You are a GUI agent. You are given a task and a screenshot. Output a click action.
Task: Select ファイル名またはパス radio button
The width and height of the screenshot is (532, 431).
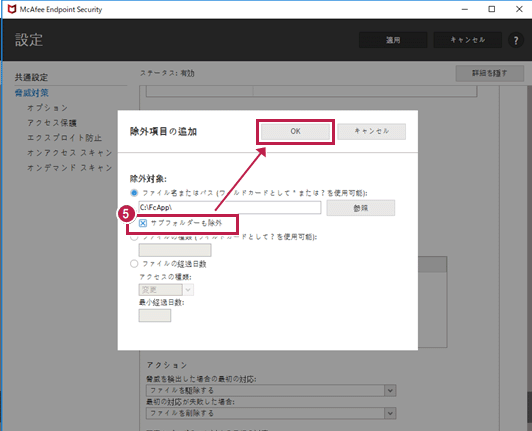[134, 193]
